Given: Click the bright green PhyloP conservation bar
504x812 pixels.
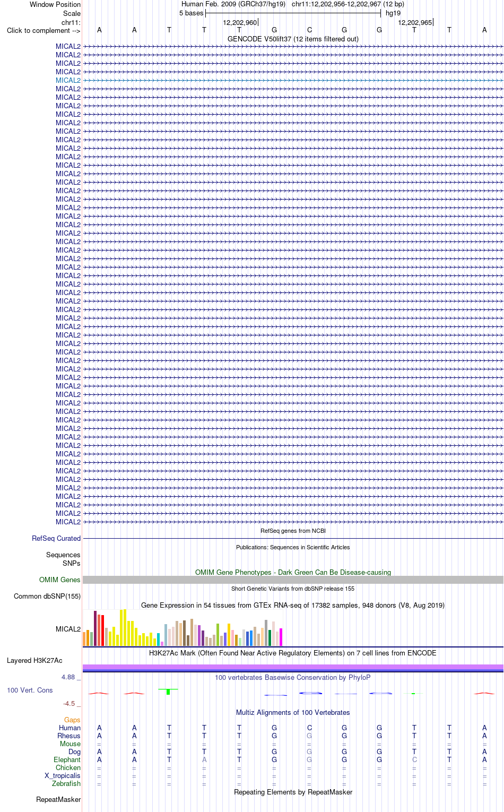Looking at the screenshot, I should 168,692.
